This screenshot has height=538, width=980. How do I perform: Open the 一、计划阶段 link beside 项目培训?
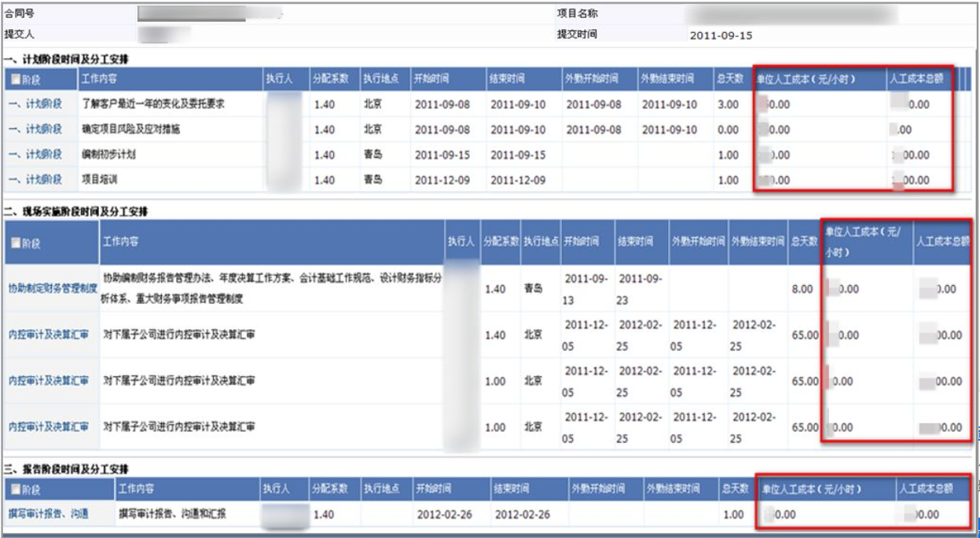pos(35,180)
